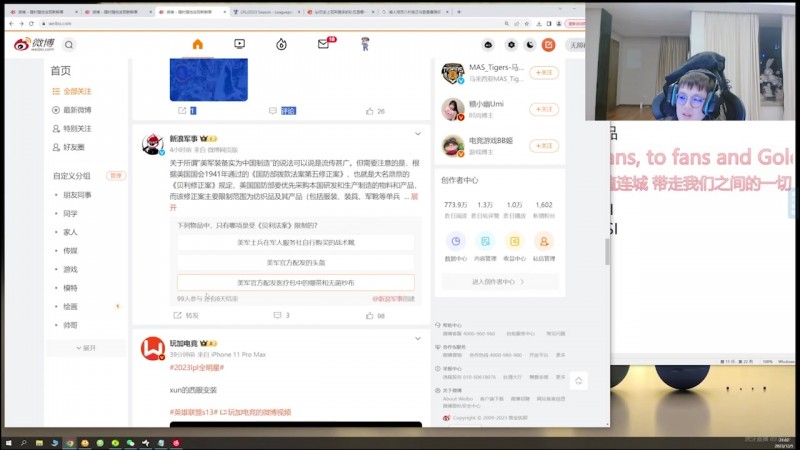
Task: Click the orange compose post icon
Action: pyautogui.click(x=548, y=45)
